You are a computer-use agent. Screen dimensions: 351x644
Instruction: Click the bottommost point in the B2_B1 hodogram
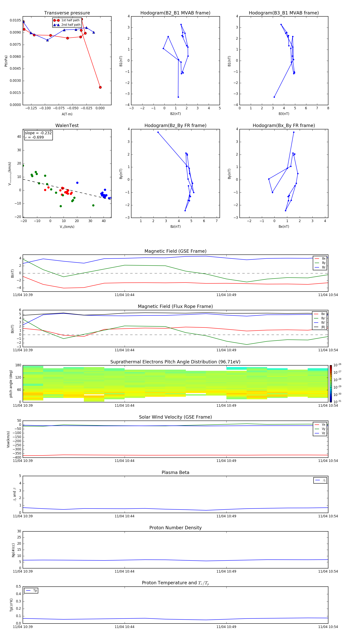coord(178,97)
